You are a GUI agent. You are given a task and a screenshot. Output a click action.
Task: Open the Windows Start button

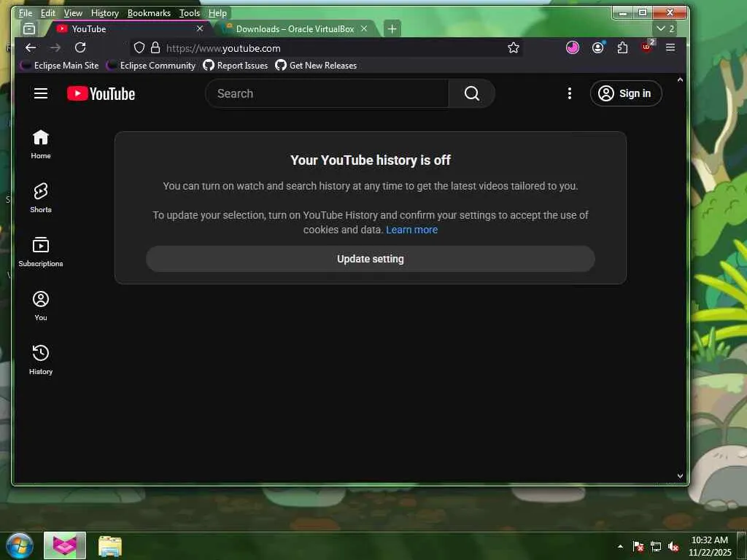[x=20, y=545]
